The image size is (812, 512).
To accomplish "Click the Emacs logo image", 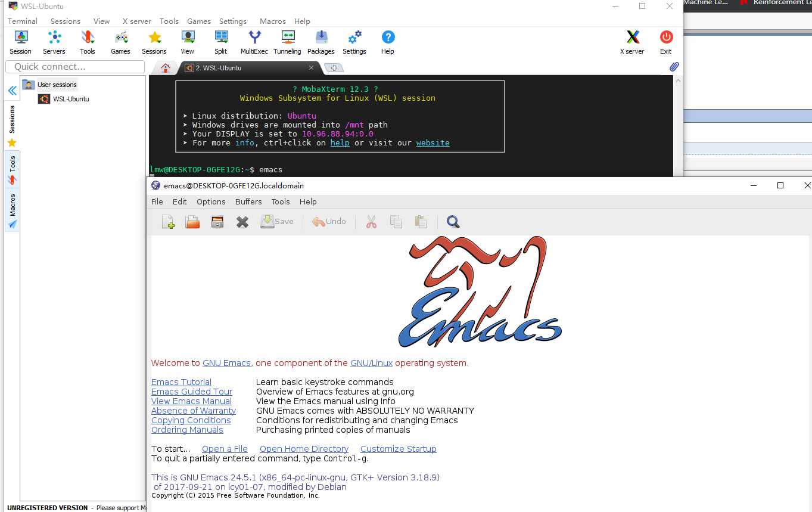I will click(480, 292).
